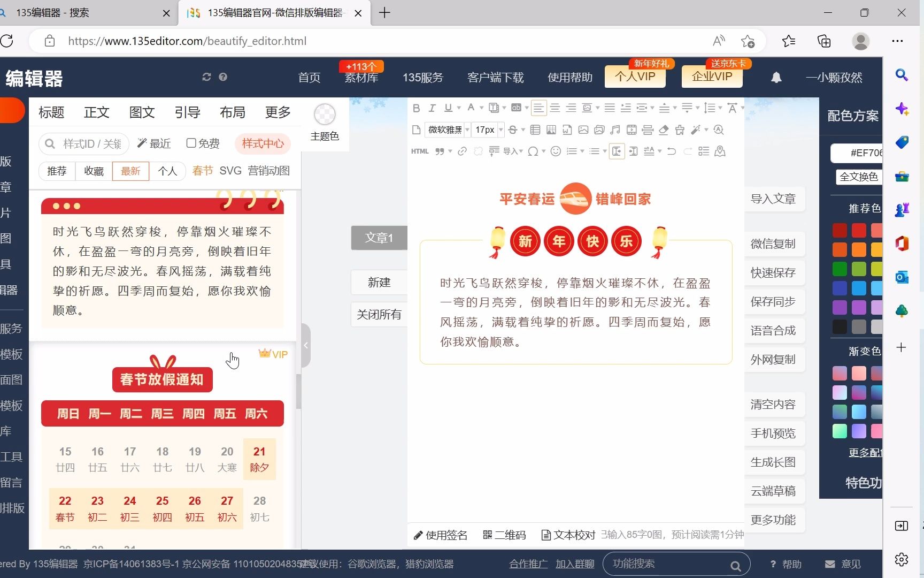924x578 pixels.
Task: Expand the font color arrow
Action: pos(481,108)
